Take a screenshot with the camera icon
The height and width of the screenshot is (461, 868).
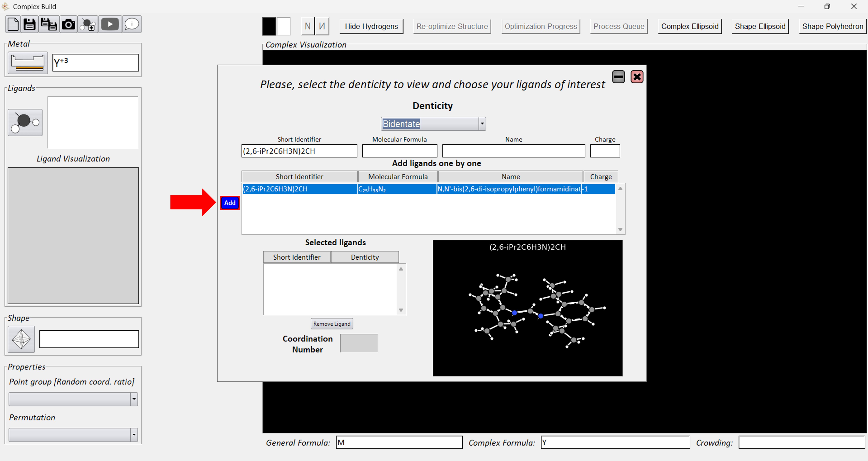(x=68, y=24)
